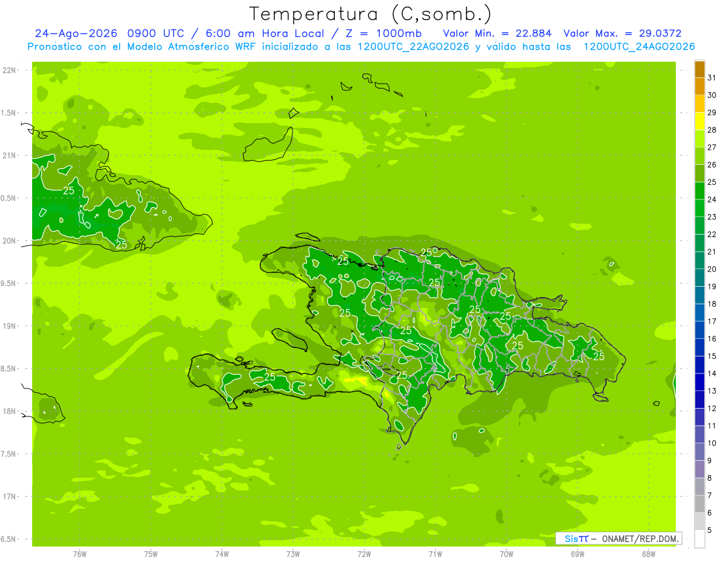Click the "ONAMET/REP.DOM." credit label
This screenshot has width=728, height=562.
[x=640, y=538]
